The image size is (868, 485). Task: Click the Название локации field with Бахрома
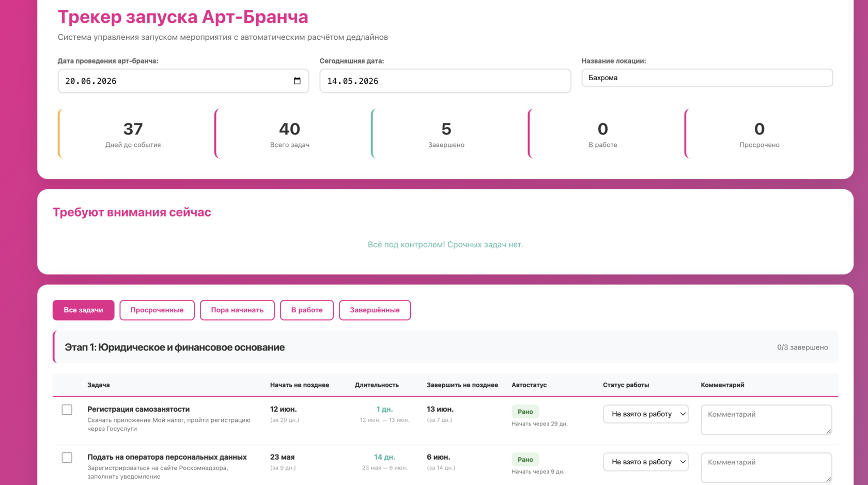pos(707,78)
